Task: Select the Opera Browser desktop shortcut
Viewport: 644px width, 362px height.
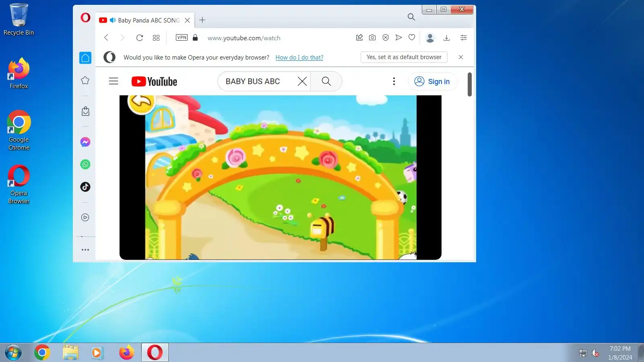Action: [x=19, y=184]
